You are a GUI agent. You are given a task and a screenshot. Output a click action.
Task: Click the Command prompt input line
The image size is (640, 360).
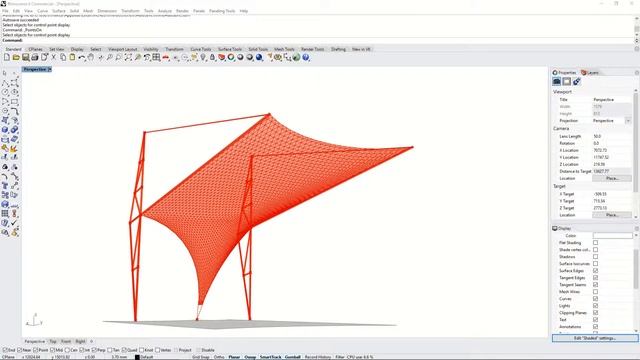[x=317, y=40]
